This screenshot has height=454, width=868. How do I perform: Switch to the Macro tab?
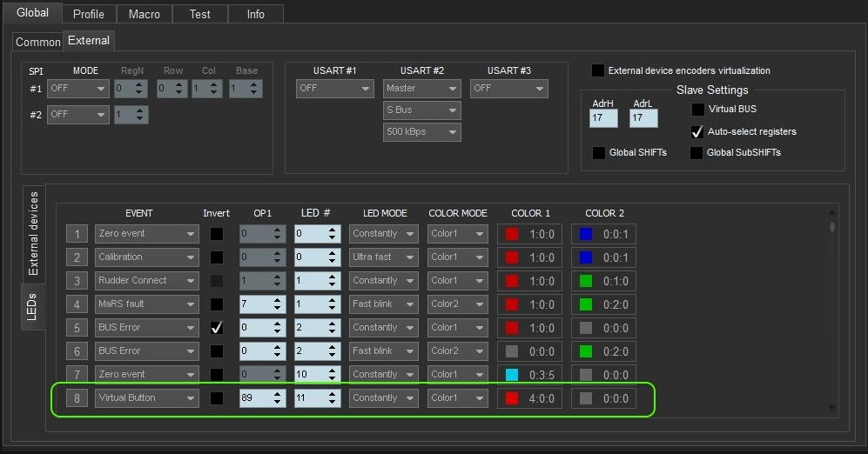pyautogui.click(x=144, y=14)
